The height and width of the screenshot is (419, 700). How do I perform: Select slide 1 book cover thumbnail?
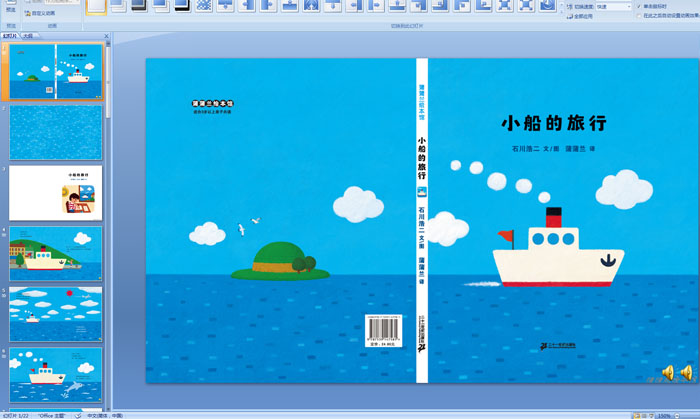[x=56, y=71]
